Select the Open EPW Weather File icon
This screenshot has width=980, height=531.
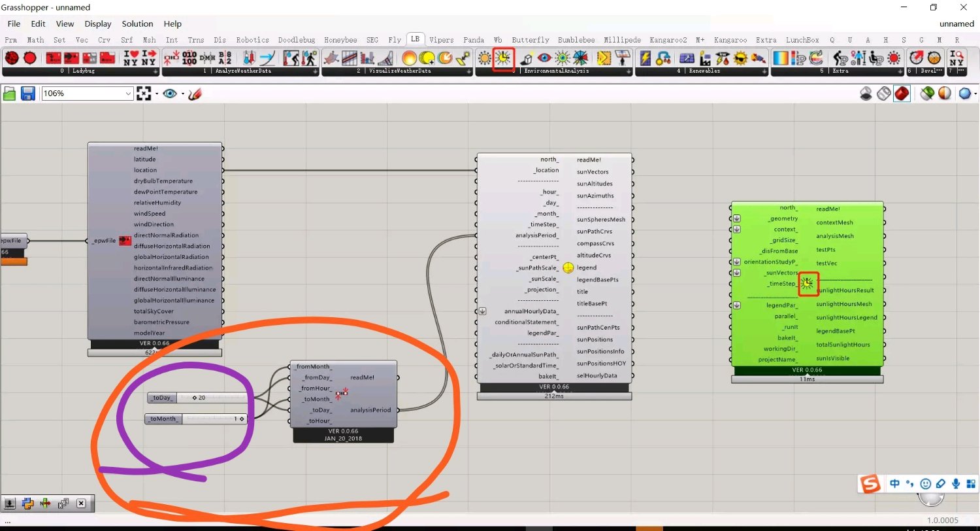[x=53, y=58]
